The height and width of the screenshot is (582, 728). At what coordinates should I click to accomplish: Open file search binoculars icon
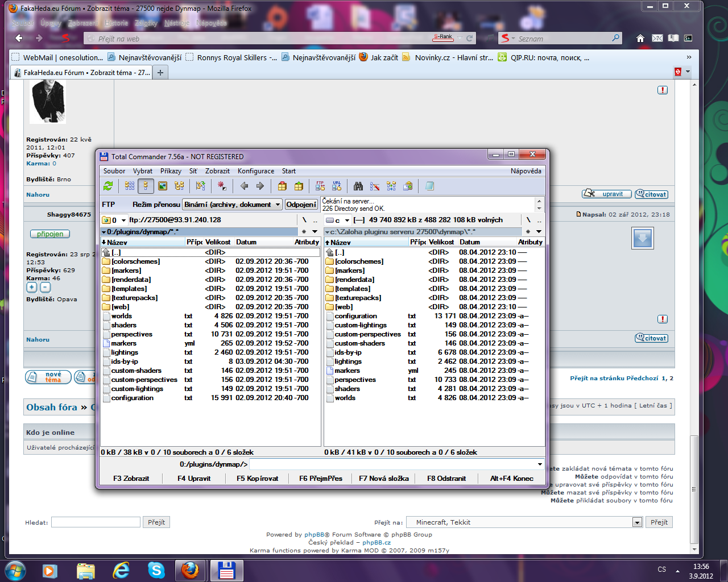coord(358,186)
